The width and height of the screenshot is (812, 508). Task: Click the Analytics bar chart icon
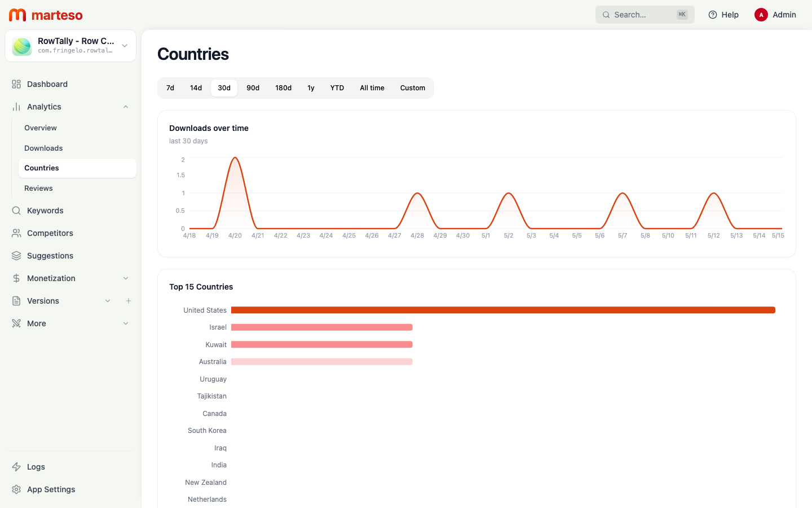[16, 107]
